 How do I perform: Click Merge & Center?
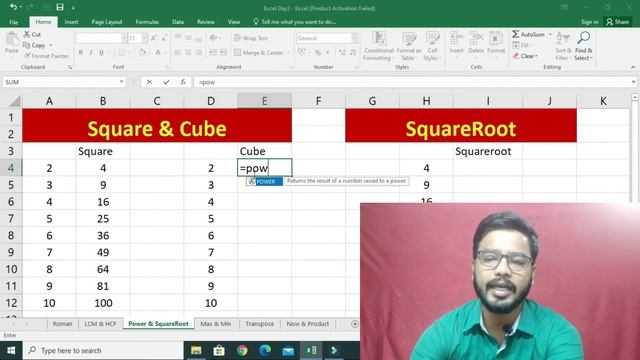click(259, 53)
